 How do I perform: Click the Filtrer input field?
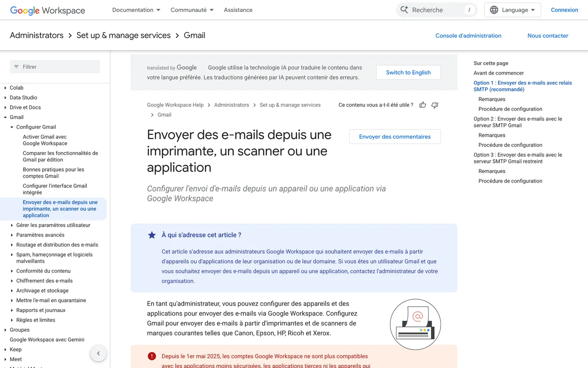(55, 67)
